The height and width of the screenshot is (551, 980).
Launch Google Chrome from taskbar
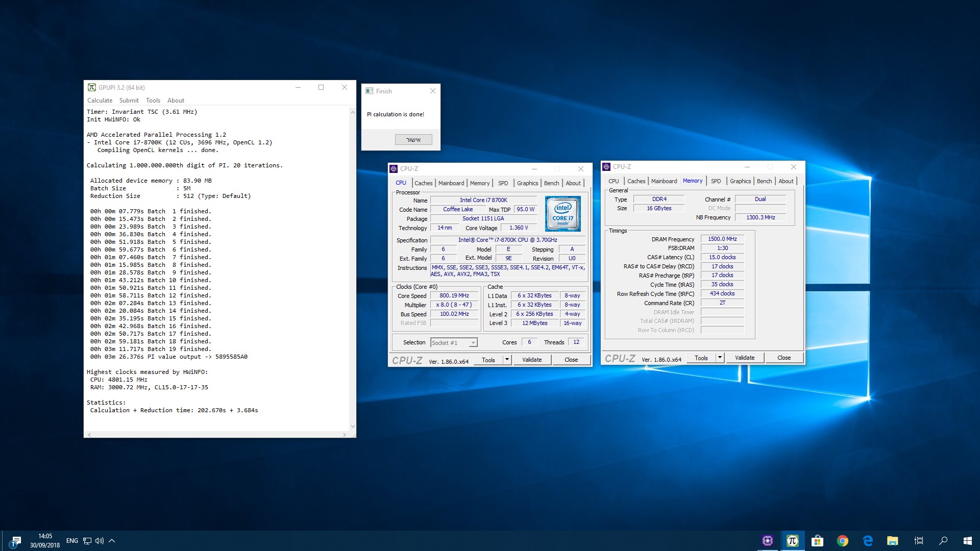pos(842,541)
